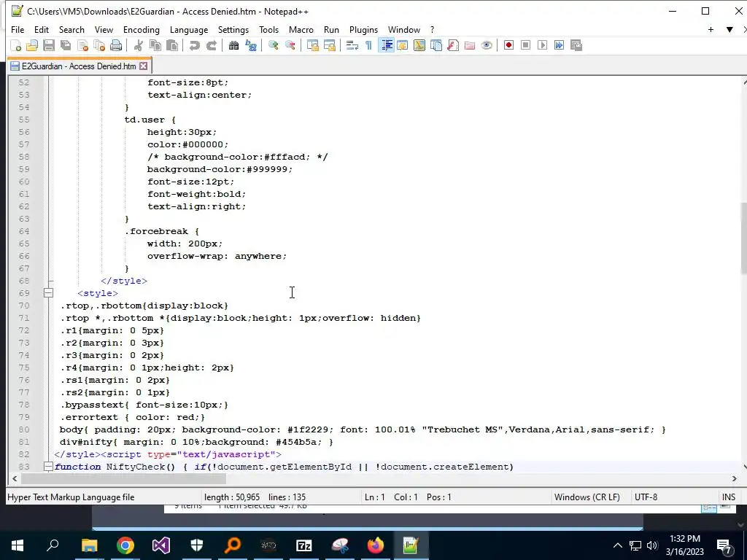The width and height of the screenshot is (747, 560).
Task: Redo the last undone action
Action: tap(212, 45)
